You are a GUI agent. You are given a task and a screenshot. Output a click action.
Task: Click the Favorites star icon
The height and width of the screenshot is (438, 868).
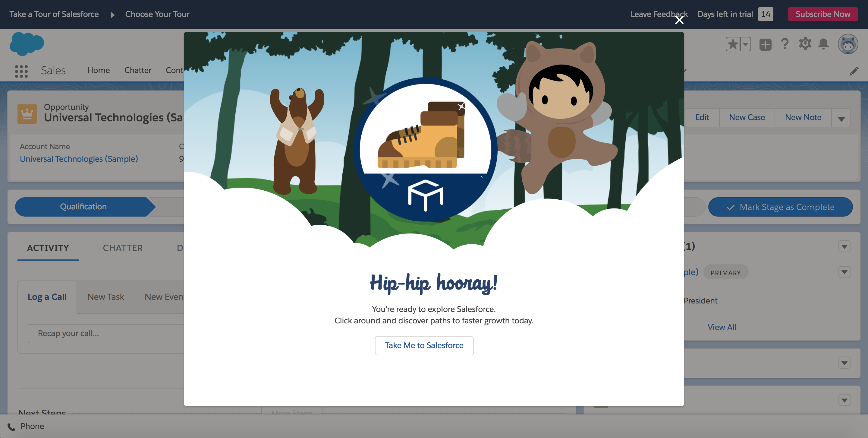coord(733,44)
